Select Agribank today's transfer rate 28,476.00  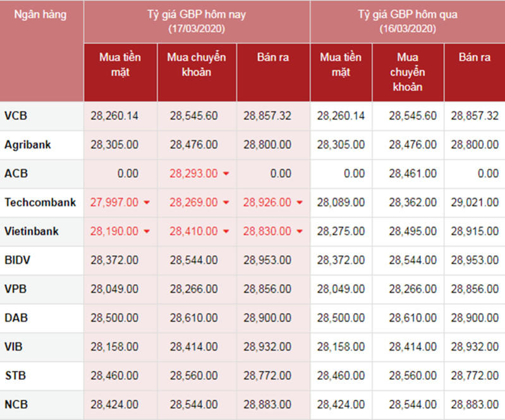pyautogui.click(x=194, y=145)
